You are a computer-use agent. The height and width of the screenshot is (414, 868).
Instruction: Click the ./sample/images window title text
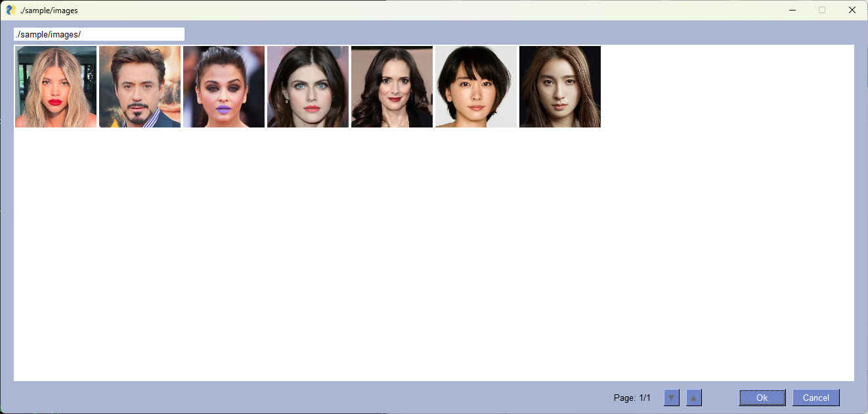click(x=49, y=11)
